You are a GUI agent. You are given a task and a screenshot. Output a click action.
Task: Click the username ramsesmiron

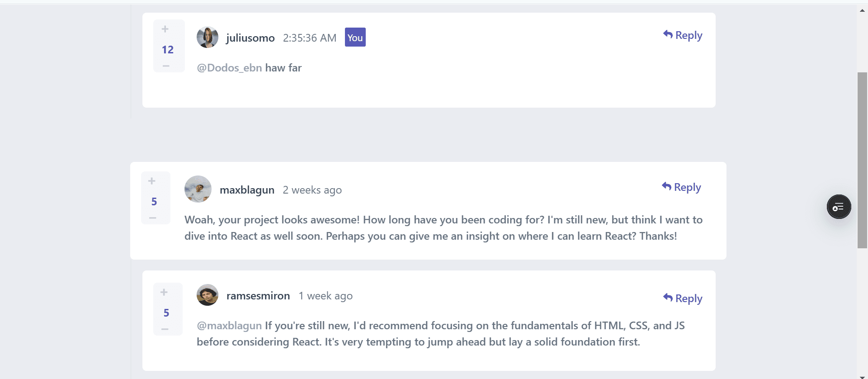point(258,296)
